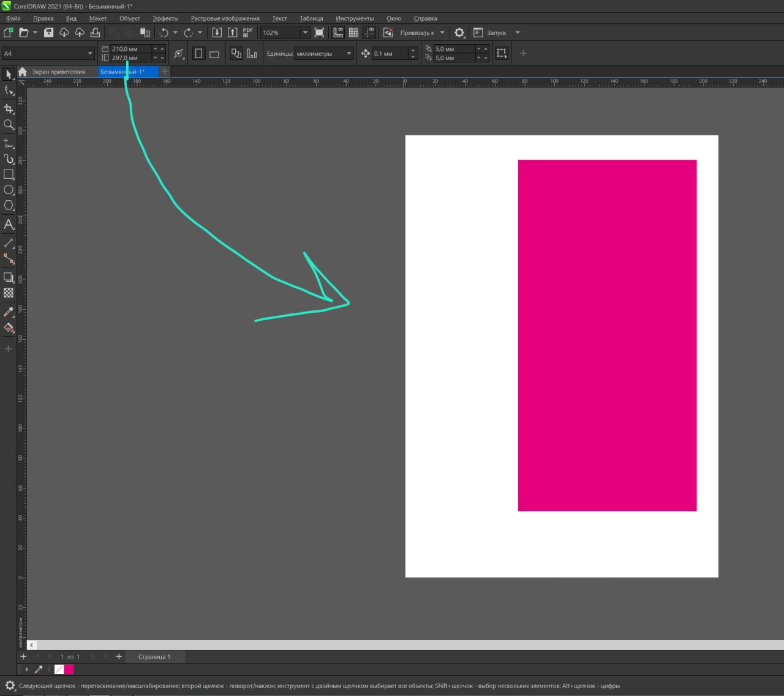Toggle show grid button
This screenshot has height=696, width=784.
pyautogui.click(x=353, y=32)
